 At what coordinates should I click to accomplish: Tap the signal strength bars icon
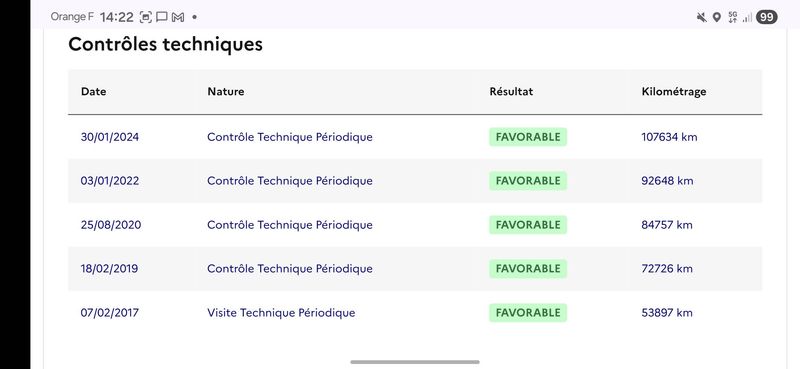click(747, 18)
